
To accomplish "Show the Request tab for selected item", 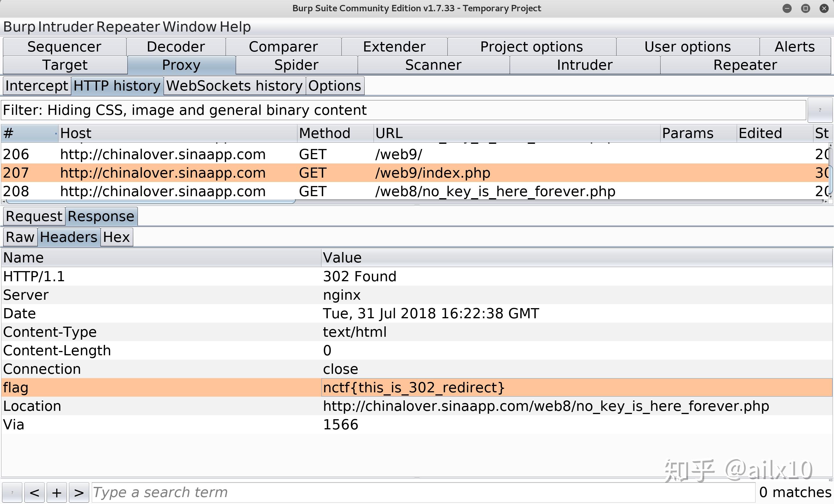I will pos(34,216).
